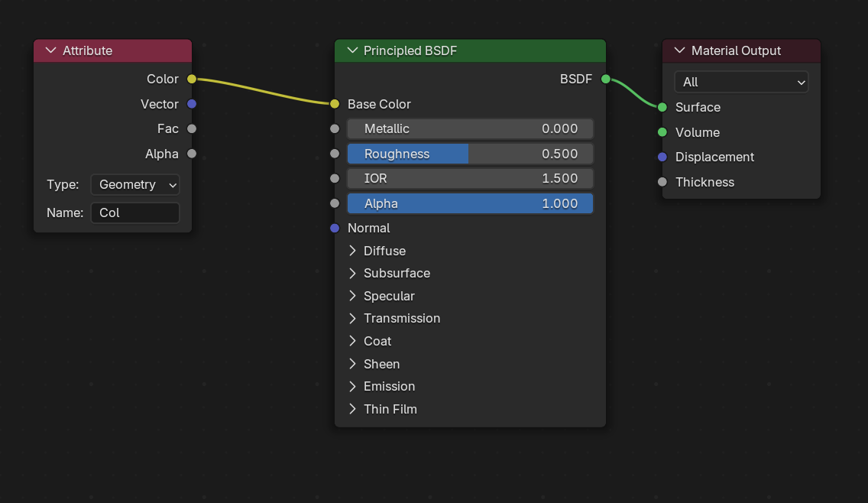Click the Displacement input socket
868x503 pixels.
pyautogui.click(x=662, y=157)
